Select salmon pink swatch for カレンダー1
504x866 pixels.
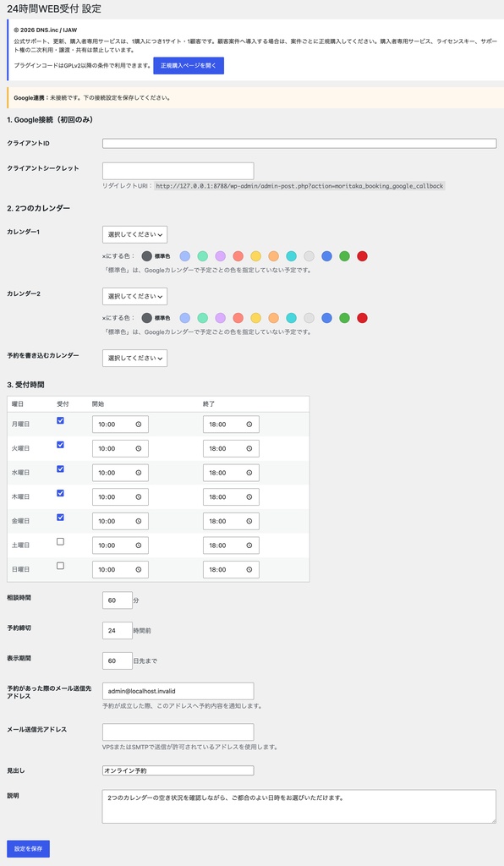238,256
